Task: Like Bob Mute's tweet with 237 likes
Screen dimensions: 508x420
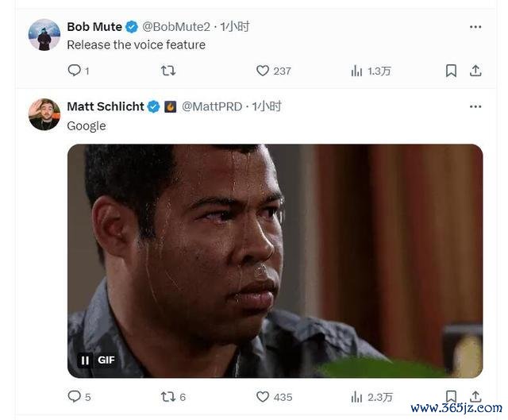Action: click(x=263, y=71)
